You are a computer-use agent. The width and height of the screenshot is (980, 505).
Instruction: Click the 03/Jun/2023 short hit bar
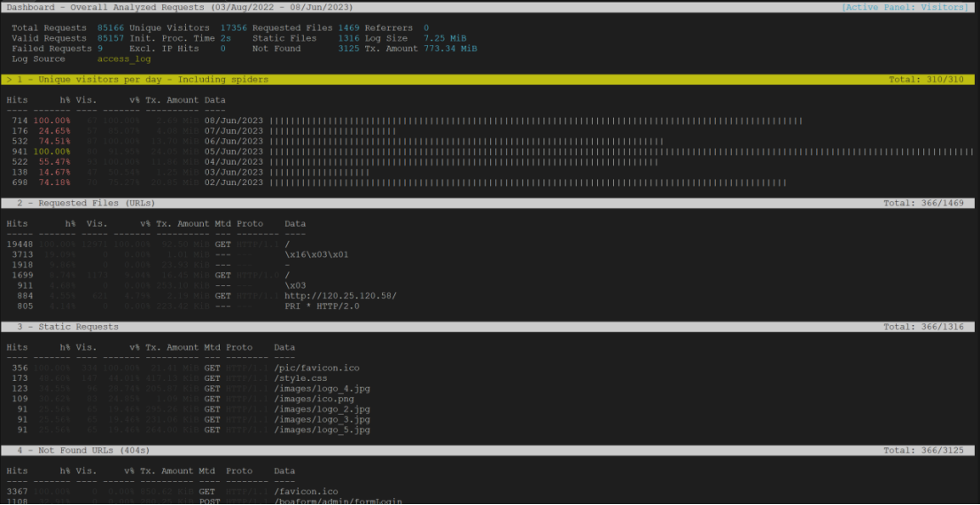[319, 172]
